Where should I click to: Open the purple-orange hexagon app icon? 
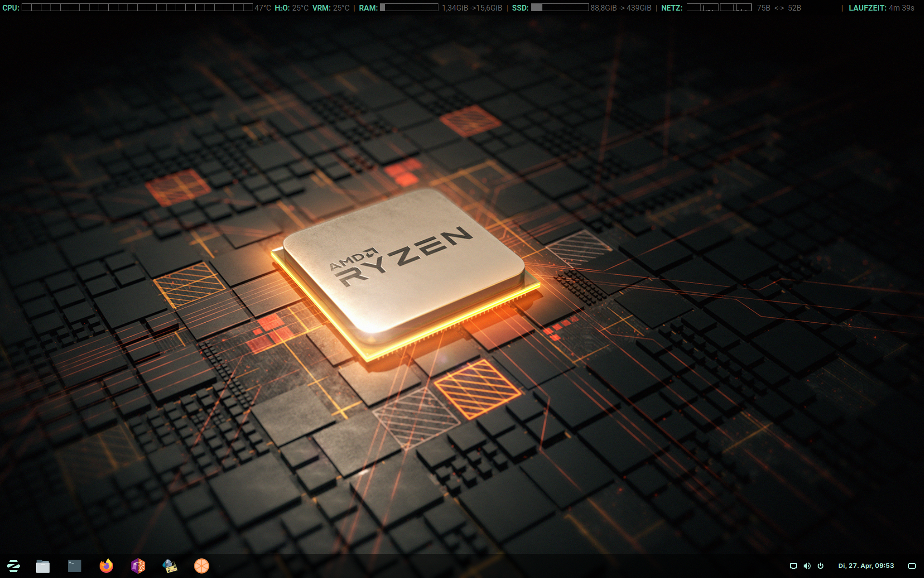pos(138,566)
